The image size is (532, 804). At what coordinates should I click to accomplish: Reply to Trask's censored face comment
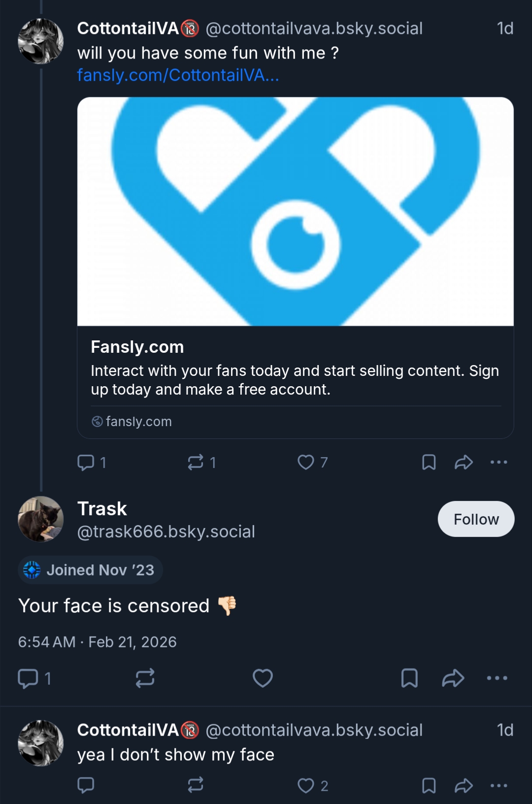[28, 678]
